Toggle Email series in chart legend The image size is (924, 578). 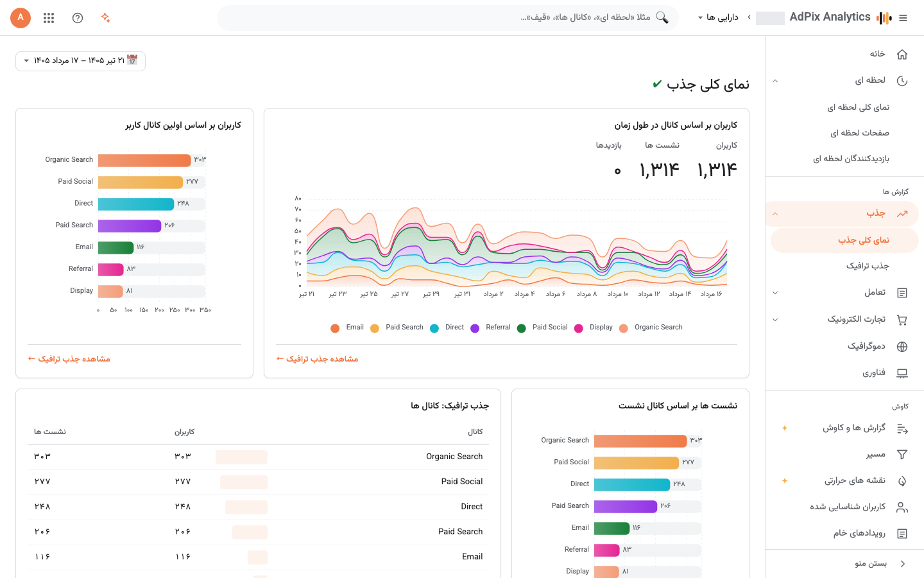pos(347,328)
